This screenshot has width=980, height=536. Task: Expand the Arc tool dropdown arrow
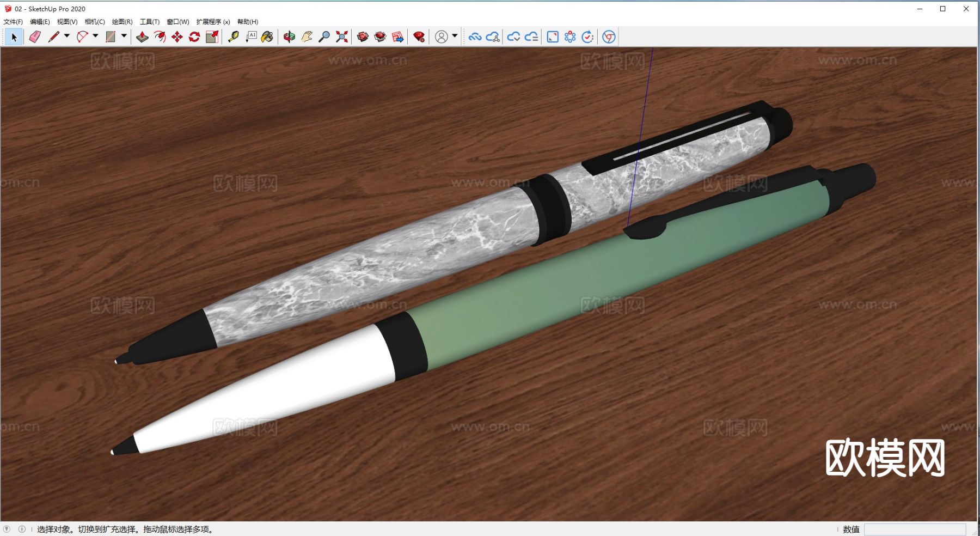[x=95, y=36]
